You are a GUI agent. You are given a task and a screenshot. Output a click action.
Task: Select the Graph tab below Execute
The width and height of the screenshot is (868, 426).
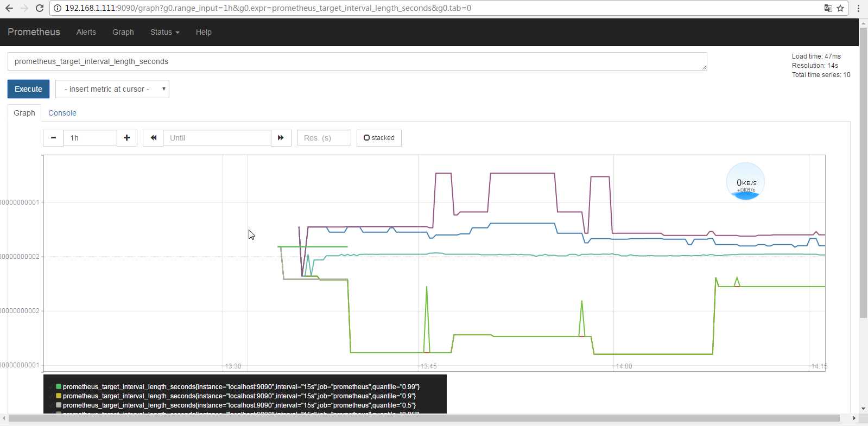(x=24, y=113)
